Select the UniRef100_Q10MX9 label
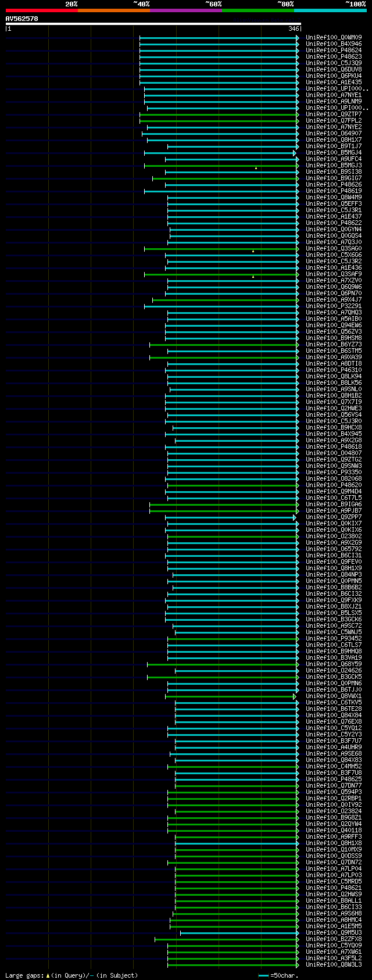Screen dimensions: 372x980 click(334, 850)
